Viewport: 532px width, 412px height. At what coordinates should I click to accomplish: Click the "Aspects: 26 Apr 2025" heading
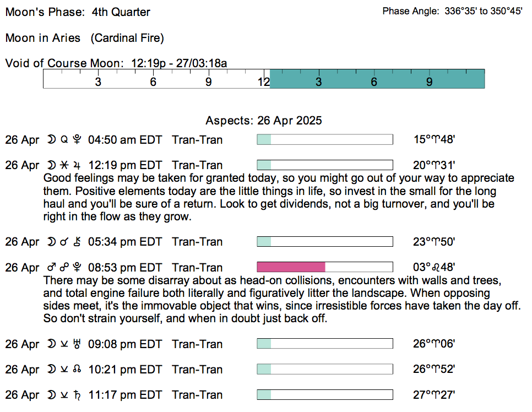[x=264, y=121]
